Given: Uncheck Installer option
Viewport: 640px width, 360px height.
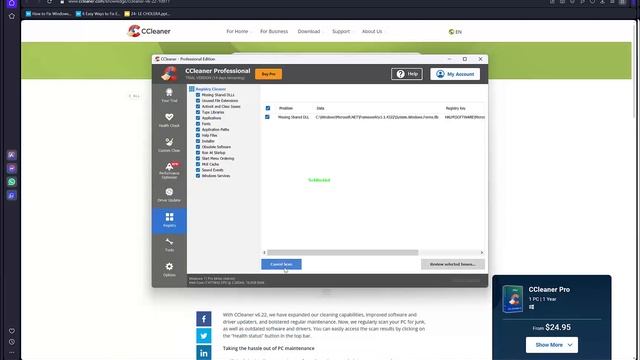Looking at the screenshot, I should pyautogui.click(x=198, y=141).
